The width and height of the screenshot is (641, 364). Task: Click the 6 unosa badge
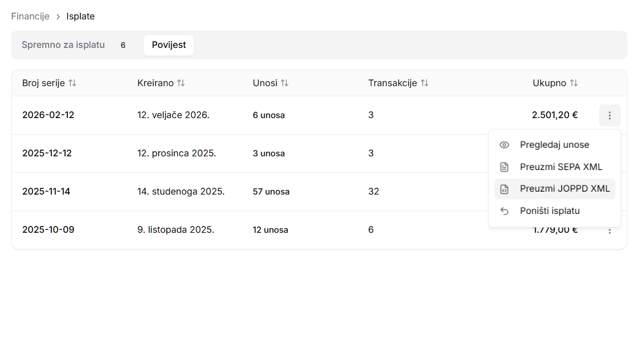[269, 115]
